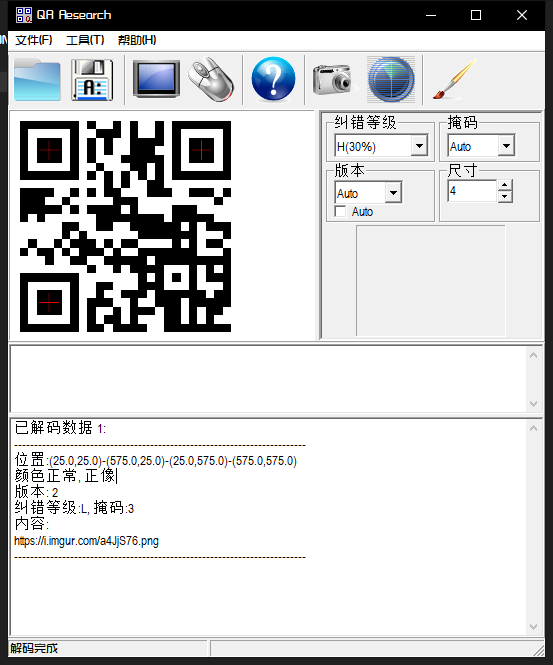This screenshot has width=553, height=665.
Task: Open the 工具(T) menu
Action: 85,40
